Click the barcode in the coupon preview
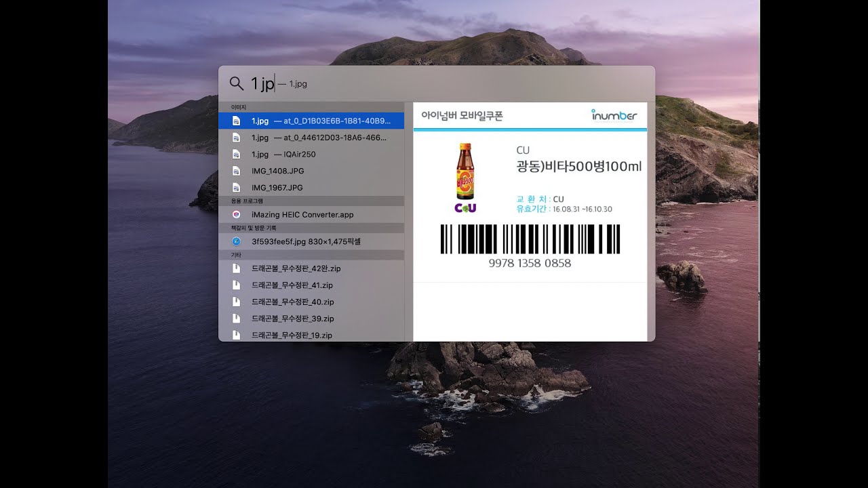This screenshot has height=488, width=868. 530,239
